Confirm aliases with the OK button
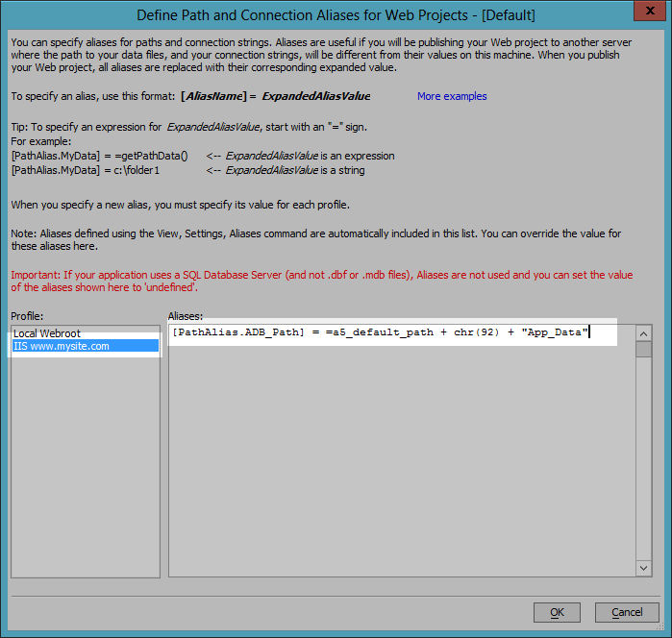This screenshot has width=672, height=638. click(557, 612)
